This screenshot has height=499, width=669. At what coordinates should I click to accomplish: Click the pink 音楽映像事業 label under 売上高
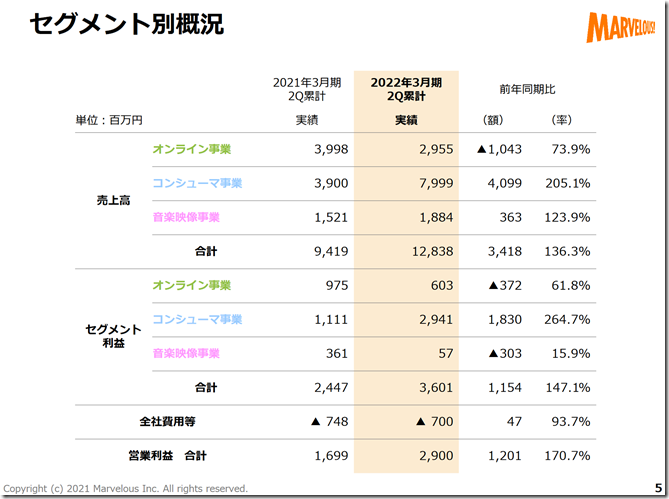[x=186, y=217]
